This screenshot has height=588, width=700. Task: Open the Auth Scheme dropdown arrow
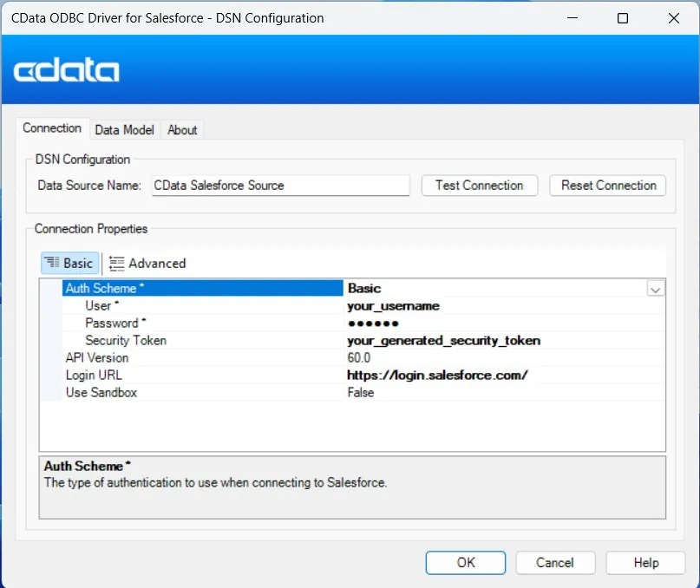[x=656, y=289]
